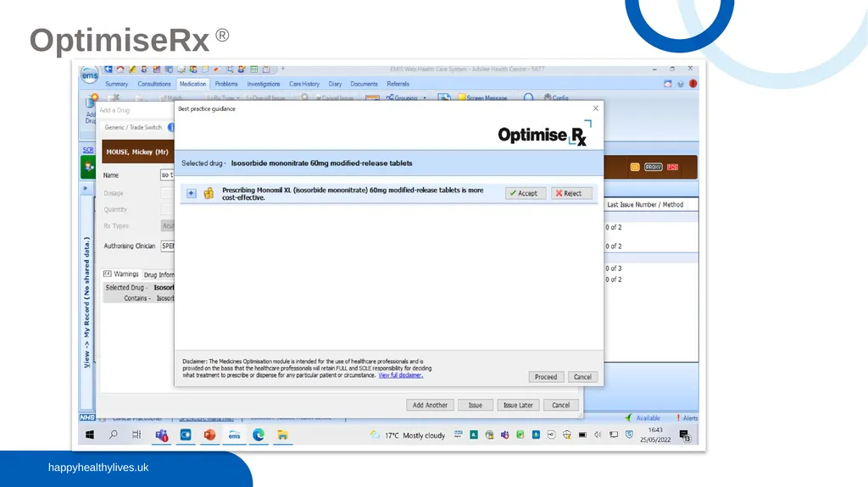Click the home icon in quick access toolbar

[120, 69]
